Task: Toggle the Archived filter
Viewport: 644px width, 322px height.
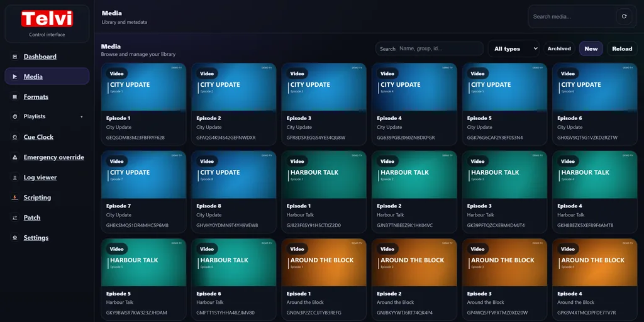Action: pyautogui.click(x=559, y=48)
